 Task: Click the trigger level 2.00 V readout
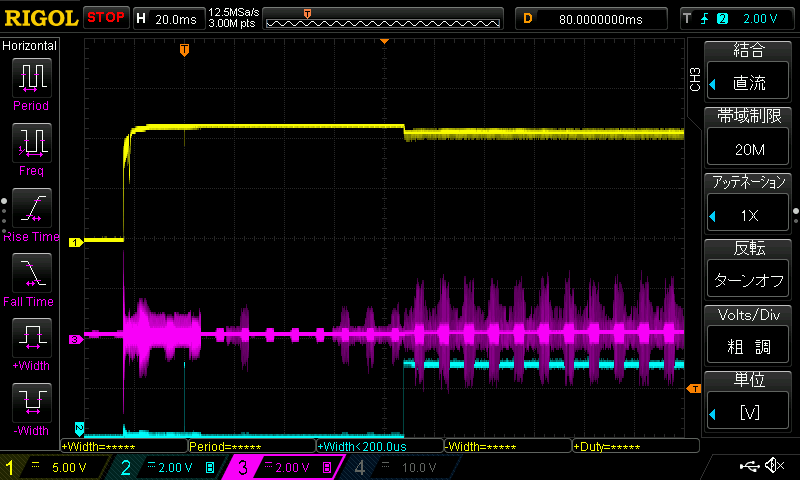click(760, 19)
